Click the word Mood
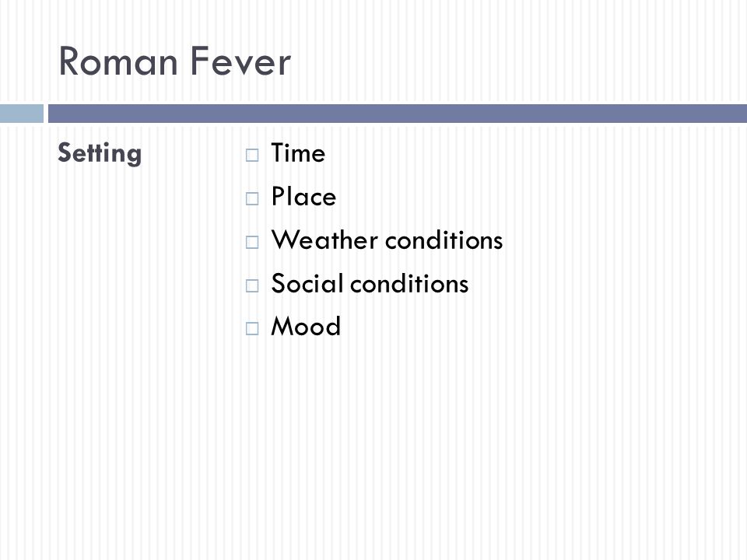Image resolution: width=747 pixels, height=560 pixels. click(x=306, y=327)
